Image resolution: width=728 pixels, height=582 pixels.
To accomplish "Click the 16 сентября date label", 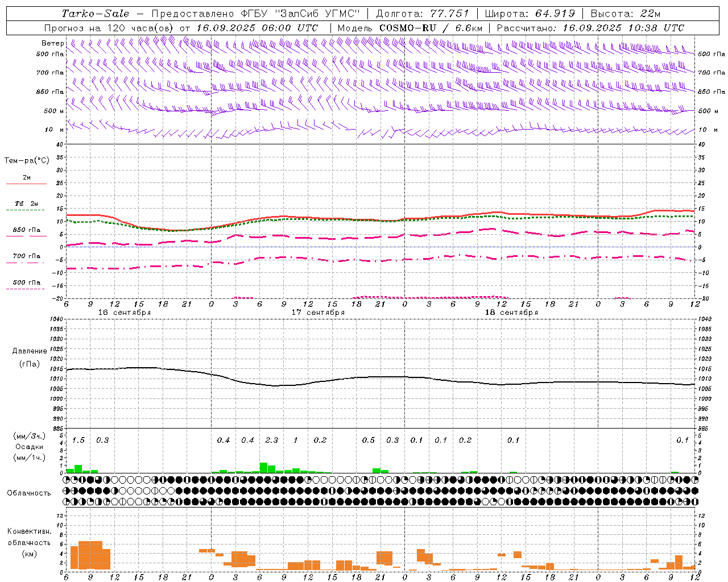I will coord(125,313).
